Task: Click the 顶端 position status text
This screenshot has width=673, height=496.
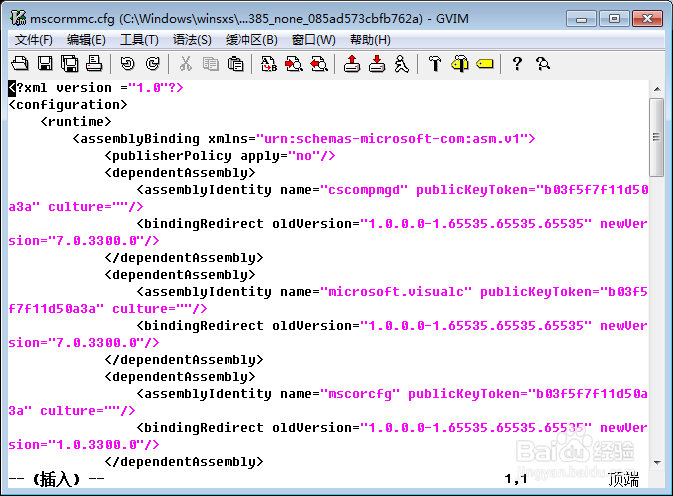Action: [623, 479]
